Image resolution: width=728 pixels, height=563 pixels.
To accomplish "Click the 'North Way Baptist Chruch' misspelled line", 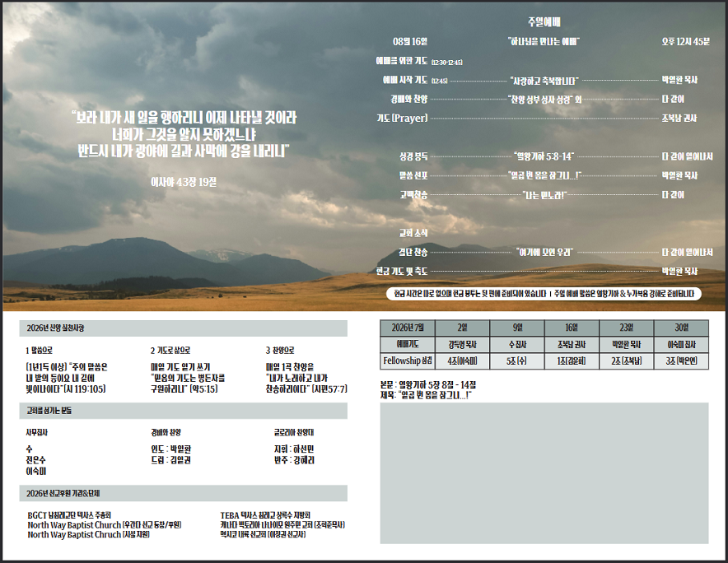I will (x=89, y=535).
